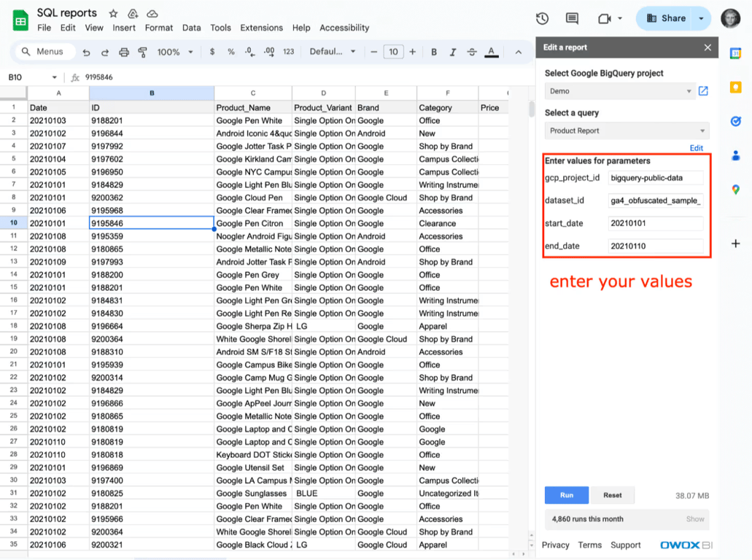Toggle bold formatting

433,52
